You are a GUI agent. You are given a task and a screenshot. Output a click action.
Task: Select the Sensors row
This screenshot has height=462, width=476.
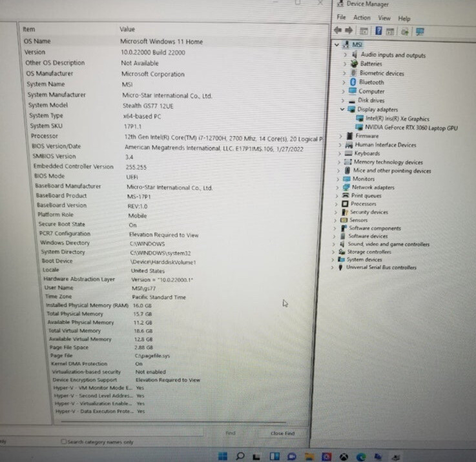pos(358,220)
